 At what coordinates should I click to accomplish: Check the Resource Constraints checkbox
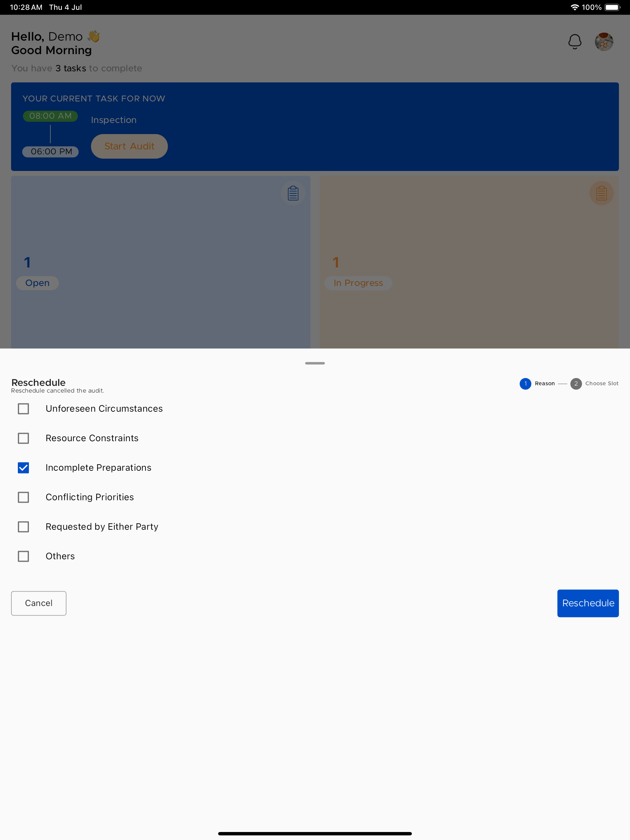click(24, 438)
